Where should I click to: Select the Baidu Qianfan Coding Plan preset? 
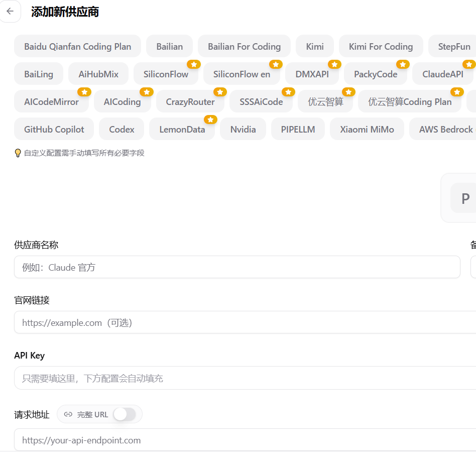(77, 46)
